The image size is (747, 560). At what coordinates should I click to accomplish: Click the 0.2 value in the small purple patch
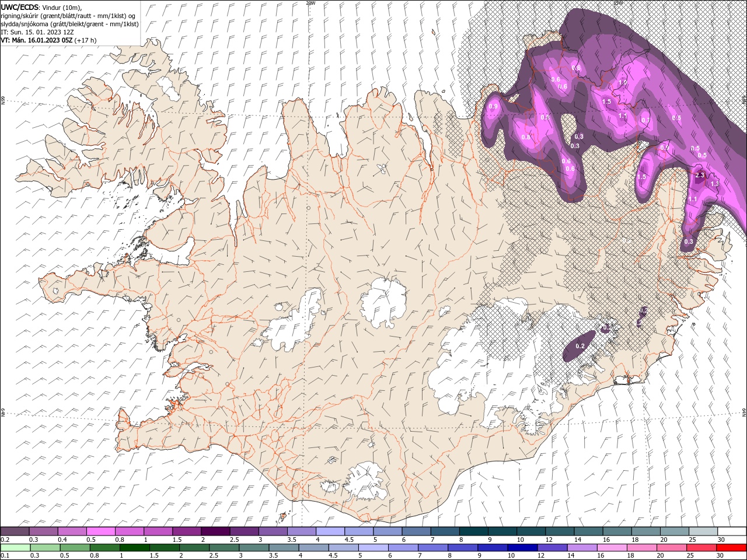[x=580, y=346]
